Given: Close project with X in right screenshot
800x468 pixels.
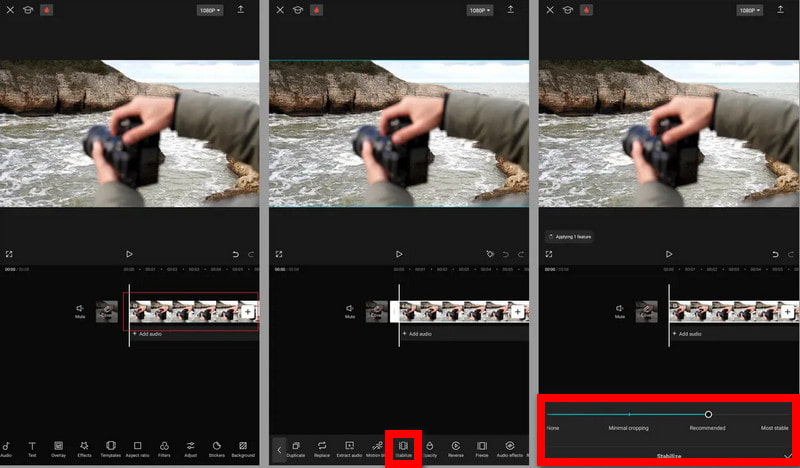Looking at the screenshot, I should pyautogui.click(x=549, y=10).
